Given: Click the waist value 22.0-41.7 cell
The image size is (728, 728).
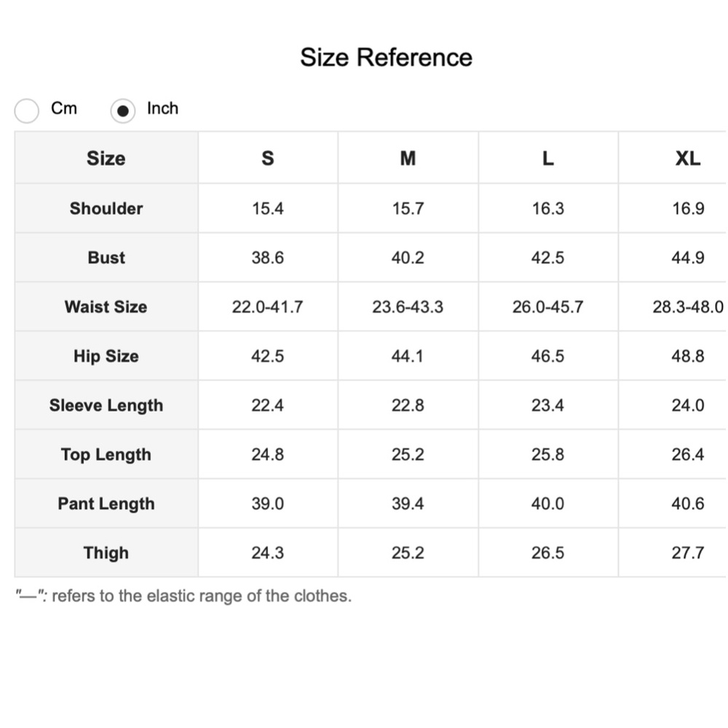Looking at the screenshot, I should (x=268, y=306).
